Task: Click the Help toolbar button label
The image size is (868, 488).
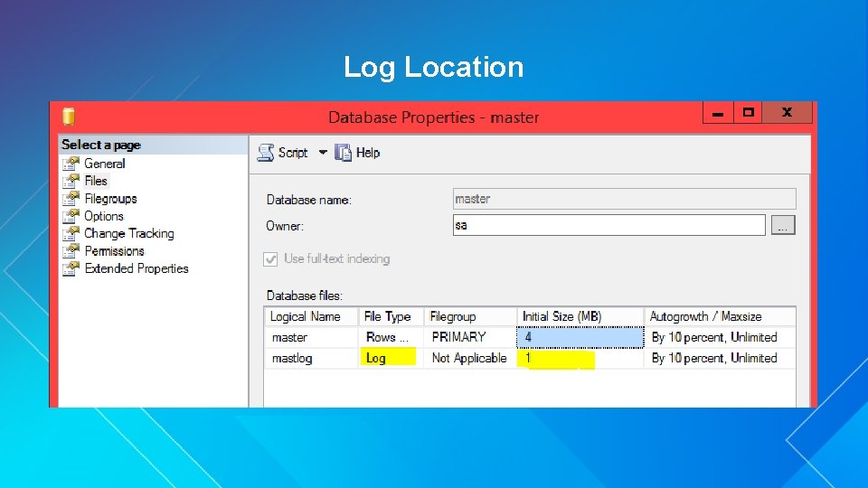Action: click(368, 153)
